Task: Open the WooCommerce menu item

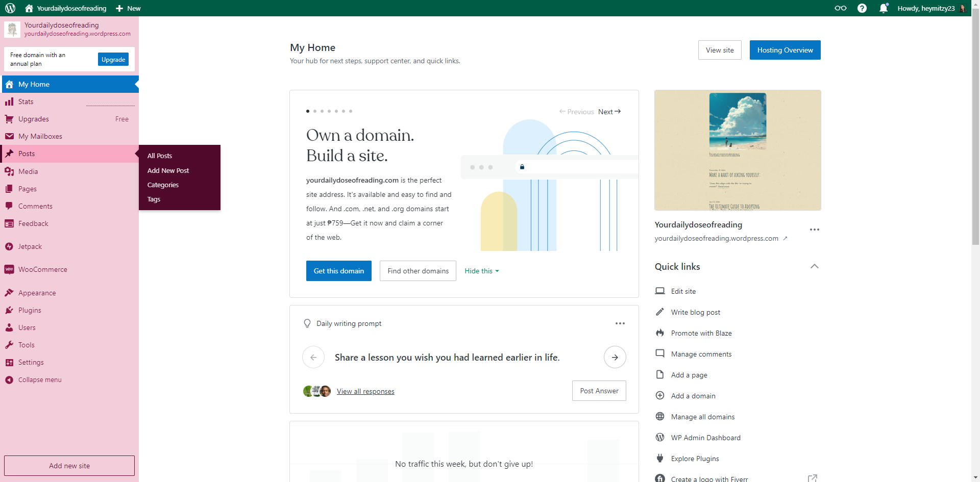Action: pyautogui.click(x=70, y=269)
